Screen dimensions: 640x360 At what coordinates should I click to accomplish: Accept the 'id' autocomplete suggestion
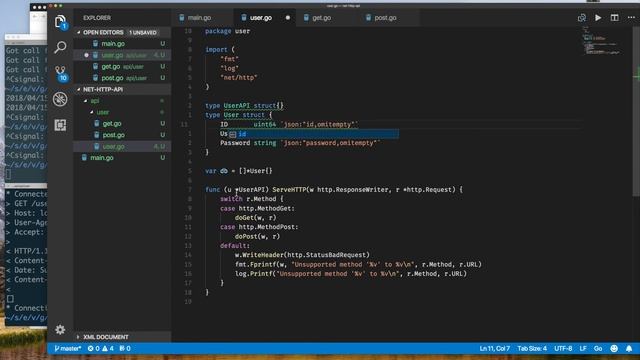[x=313, y=134]
